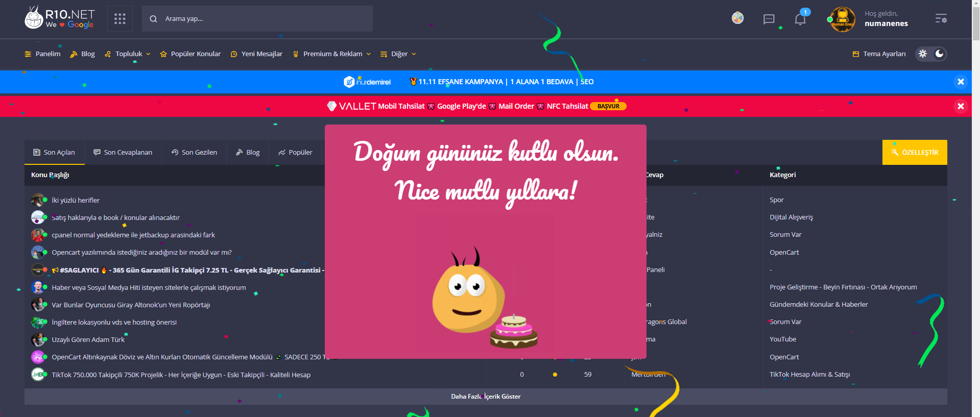
Task: Open the TikTok Hesap Alımı & Satışı category
Action: point(809,374)
